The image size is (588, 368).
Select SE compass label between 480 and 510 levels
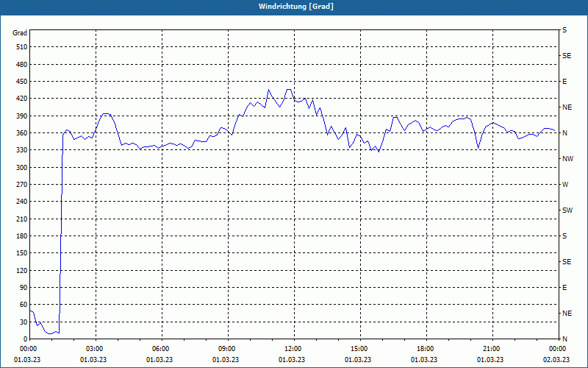tap(567, 56)
